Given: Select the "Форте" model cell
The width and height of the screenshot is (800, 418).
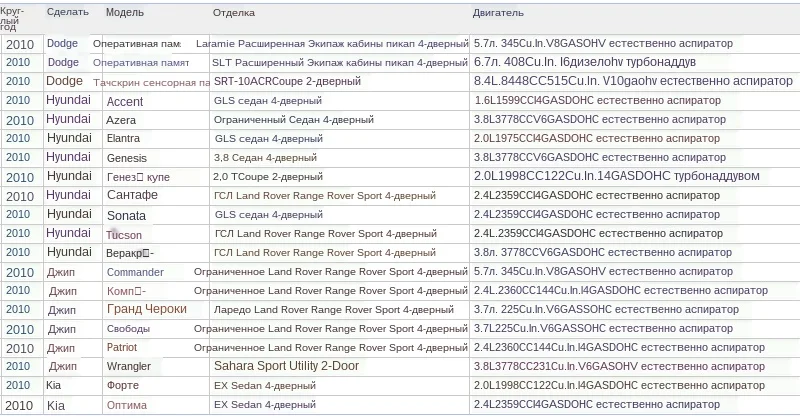Looking at the screenshot, I should [122, 385].
